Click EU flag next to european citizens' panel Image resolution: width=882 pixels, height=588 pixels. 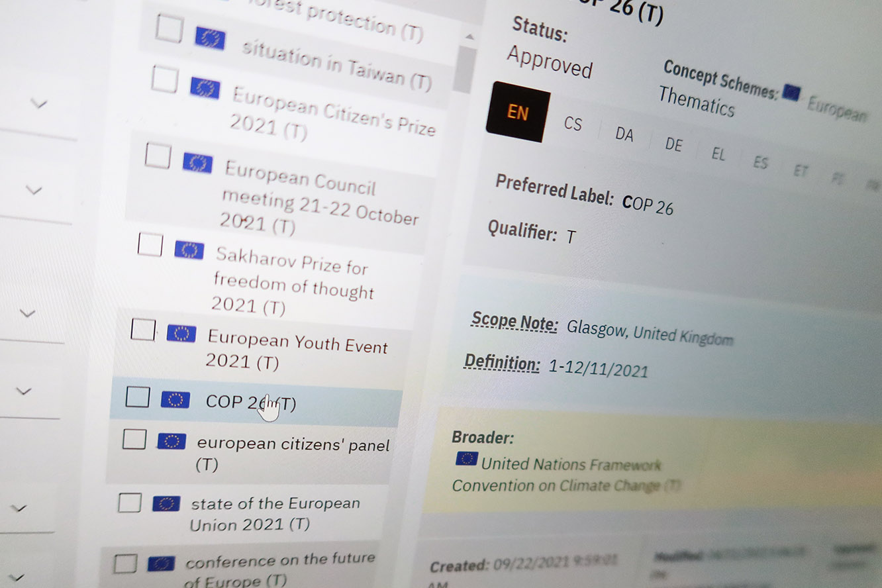pos(171,441)
